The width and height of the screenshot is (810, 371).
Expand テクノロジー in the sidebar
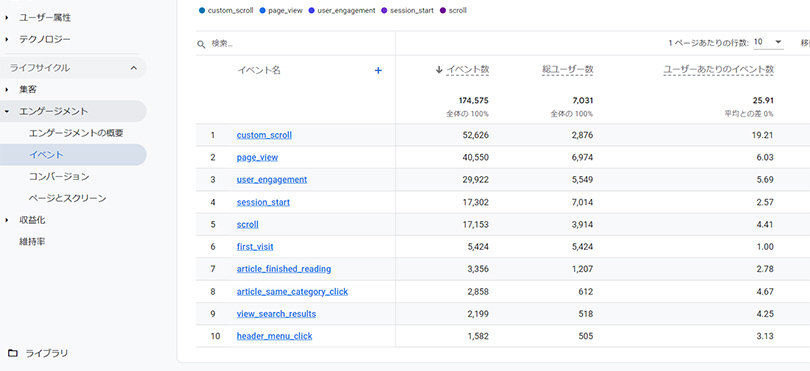click(x=7, y=39)
